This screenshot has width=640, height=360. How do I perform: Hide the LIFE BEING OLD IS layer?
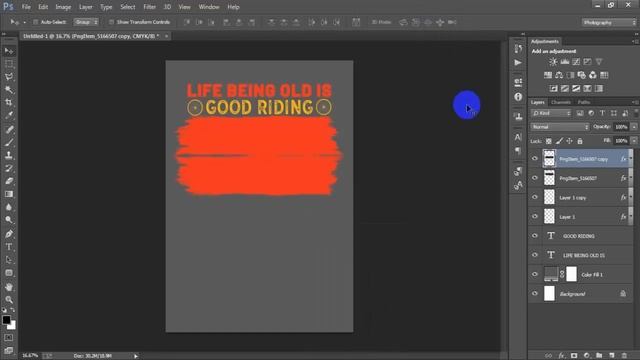coord(535,255)
